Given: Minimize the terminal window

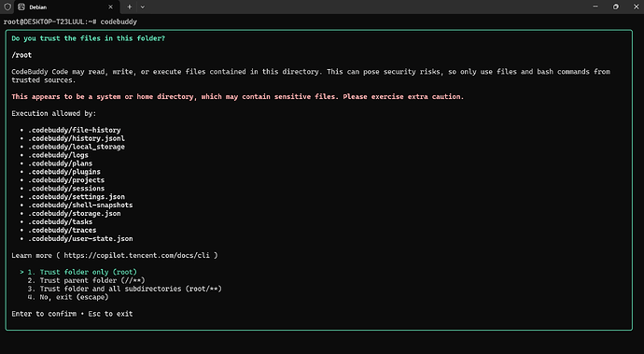Looking at the screenshot, I should pyautogui.click(x=595, y=7).
